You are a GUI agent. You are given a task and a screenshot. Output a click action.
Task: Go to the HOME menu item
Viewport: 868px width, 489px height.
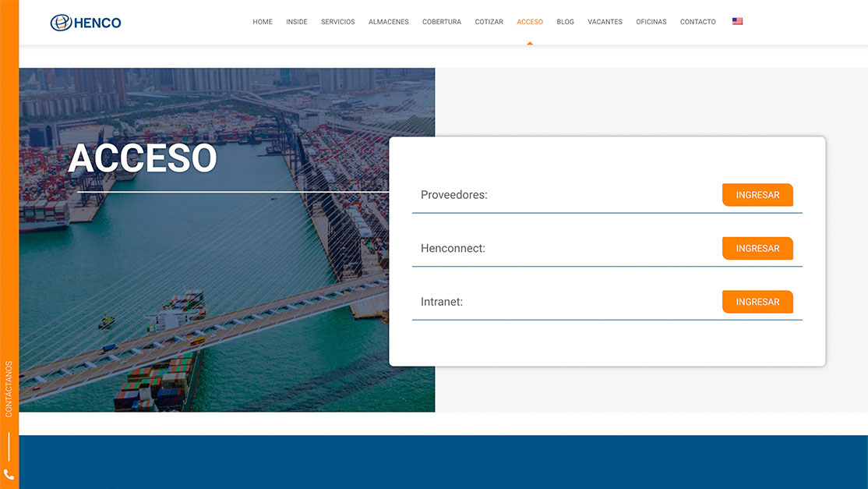coord(262,21)
